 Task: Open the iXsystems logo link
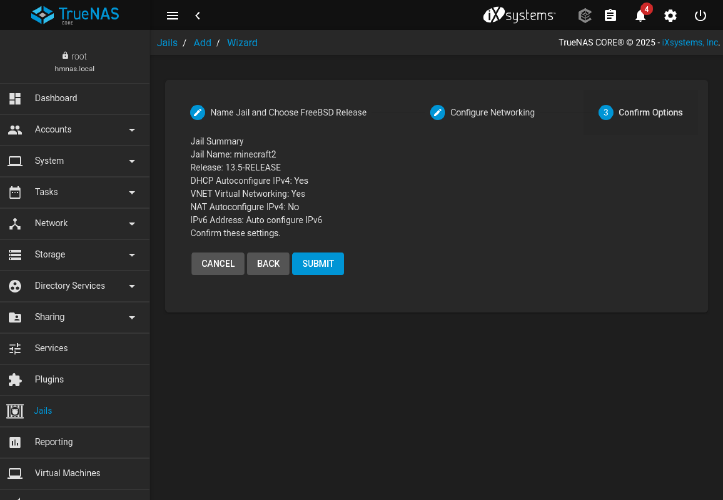tap(519, 15)
